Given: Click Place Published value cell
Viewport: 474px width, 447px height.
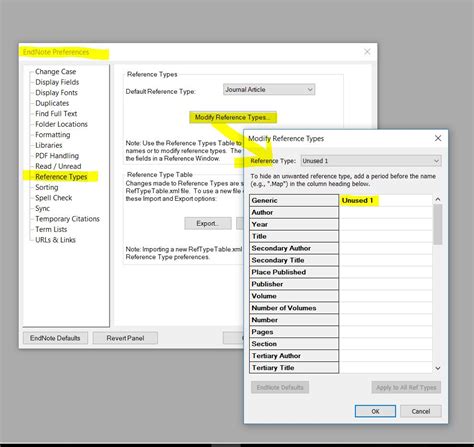Looking at the screenshot, I should 386,272.
